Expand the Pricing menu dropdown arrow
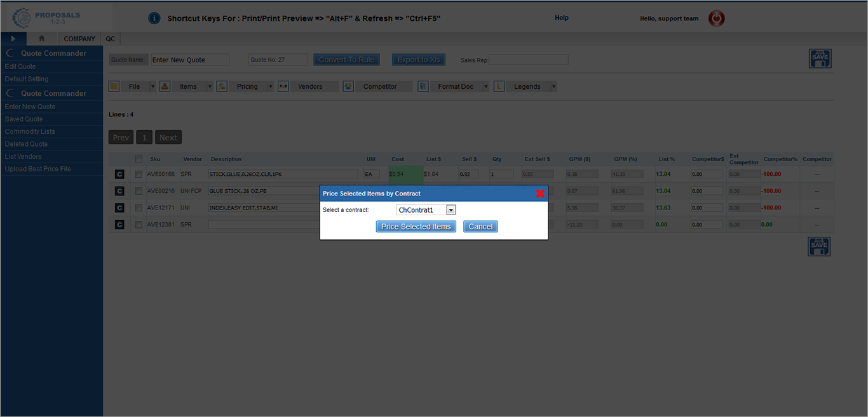 [x=270, y=86]
